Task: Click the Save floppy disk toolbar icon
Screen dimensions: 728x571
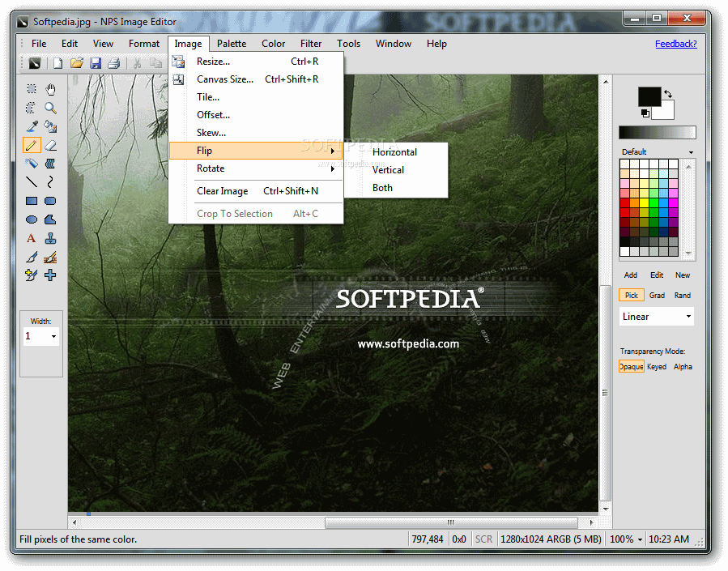Action: point(96,63)
